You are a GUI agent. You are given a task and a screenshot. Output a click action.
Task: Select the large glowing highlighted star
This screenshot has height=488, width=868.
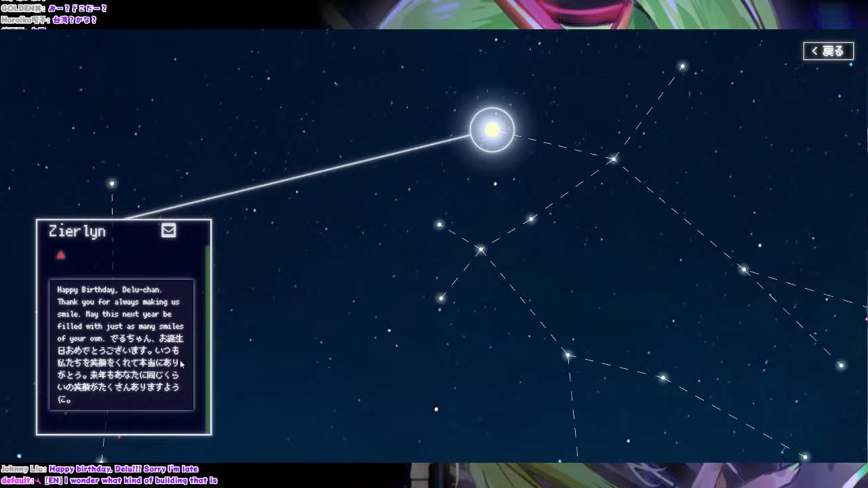click(x=492, y=129)
